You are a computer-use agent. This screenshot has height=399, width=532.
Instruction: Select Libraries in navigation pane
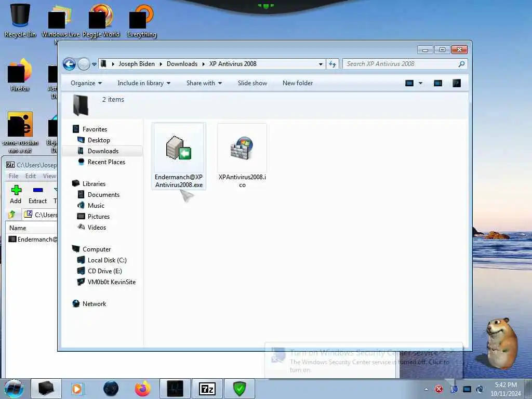(94, 183)
